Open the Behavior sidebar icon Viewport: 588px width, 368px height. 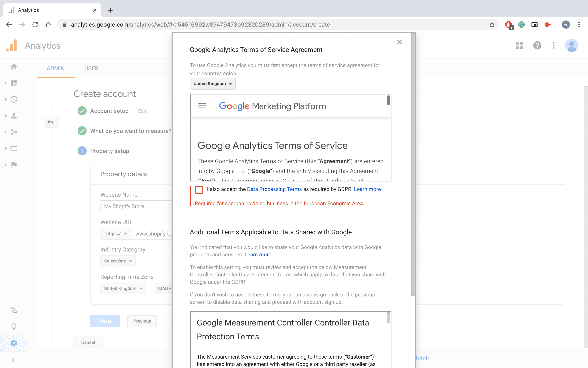pos(14,148)
